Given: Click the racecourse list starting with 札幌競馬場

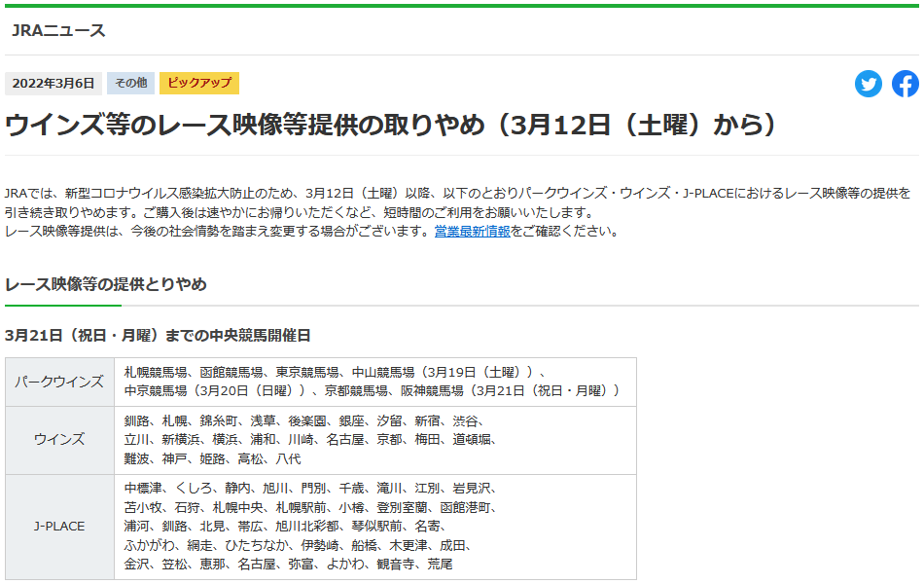Looking at the screenshot, I should (373, 382).
